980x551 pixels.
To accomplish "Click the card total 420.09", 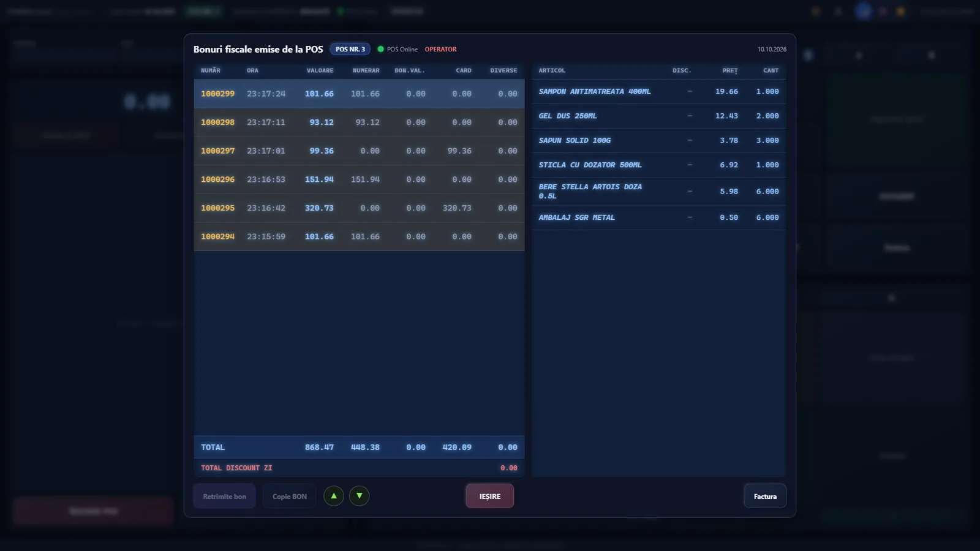I will click(457, 448).
